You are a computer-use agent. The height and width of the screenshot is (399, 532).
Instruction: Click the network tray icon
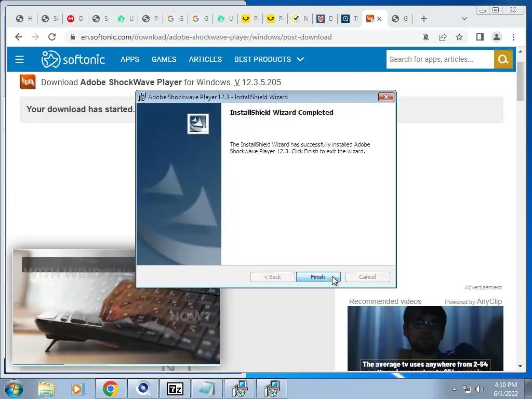pos(467,389)
